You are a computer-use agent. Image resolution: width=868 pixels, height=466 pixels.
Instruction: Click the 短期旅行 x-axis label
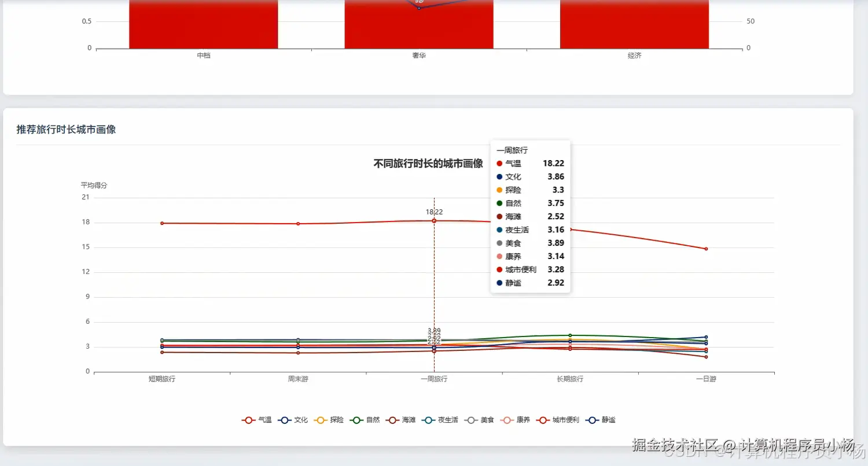click(162, 379)
